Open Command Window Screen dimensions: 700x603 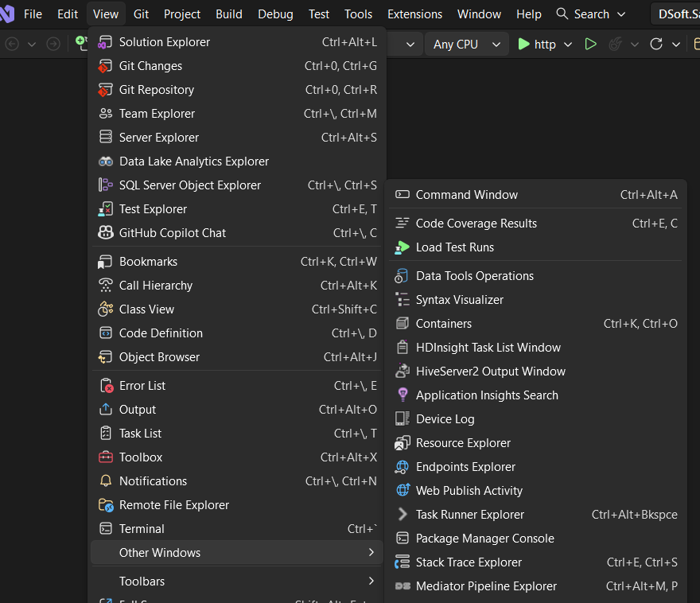tap(535, 195)
